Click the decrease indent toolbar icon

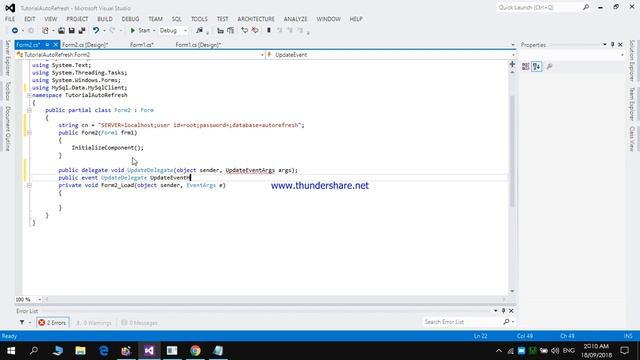click(220, 31)
